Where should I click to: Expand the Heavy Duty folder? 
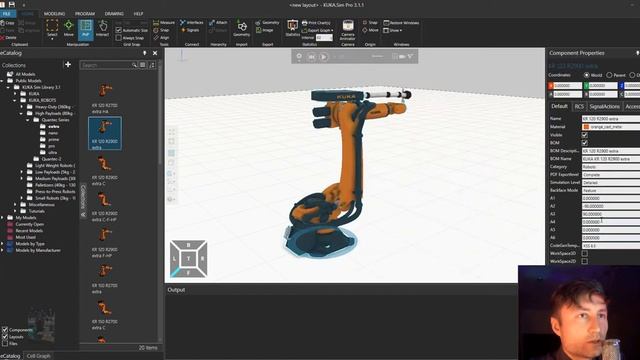point(22,107)
